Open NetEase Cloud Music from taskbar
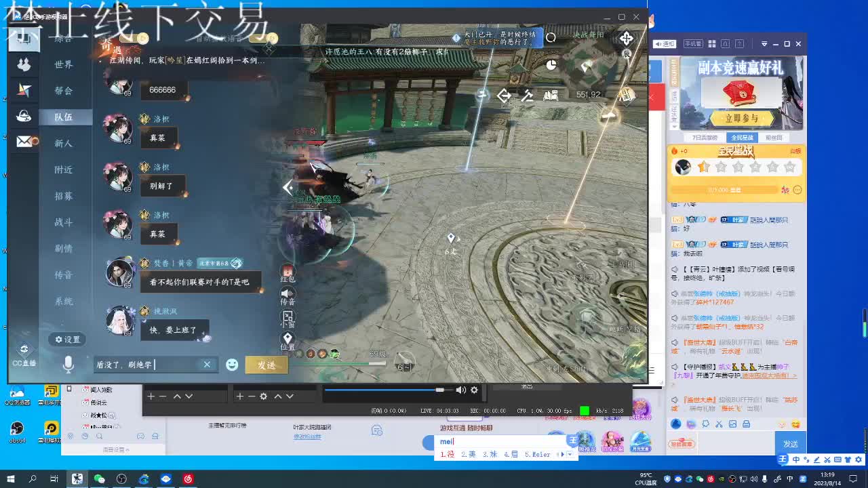 (x=188, y=479)
